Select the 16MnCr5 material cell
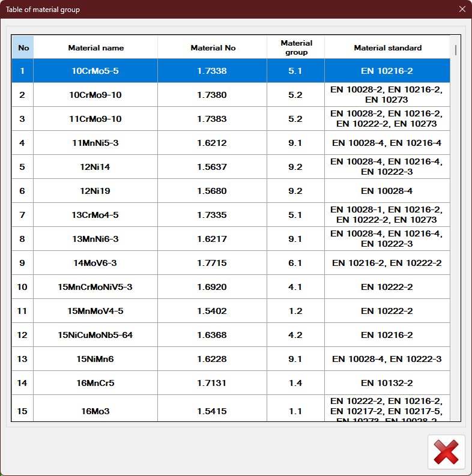This screenshot has width=472, height=476. pyautogui.click(x=95, y=383)
